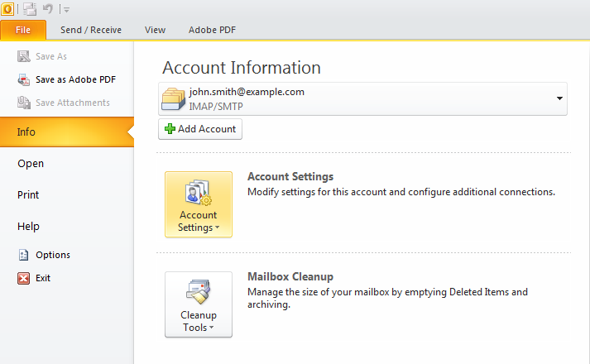Click the 'Modify settings for this account' description
The image size is (590, 364).
point(401,192)
